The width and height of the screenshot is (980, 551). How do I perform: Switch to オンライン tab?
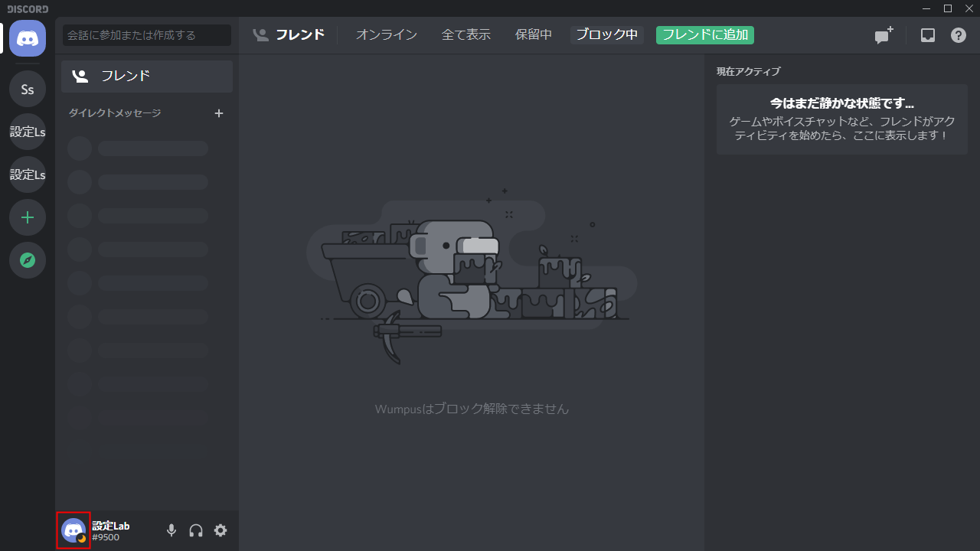coord(387,35)
